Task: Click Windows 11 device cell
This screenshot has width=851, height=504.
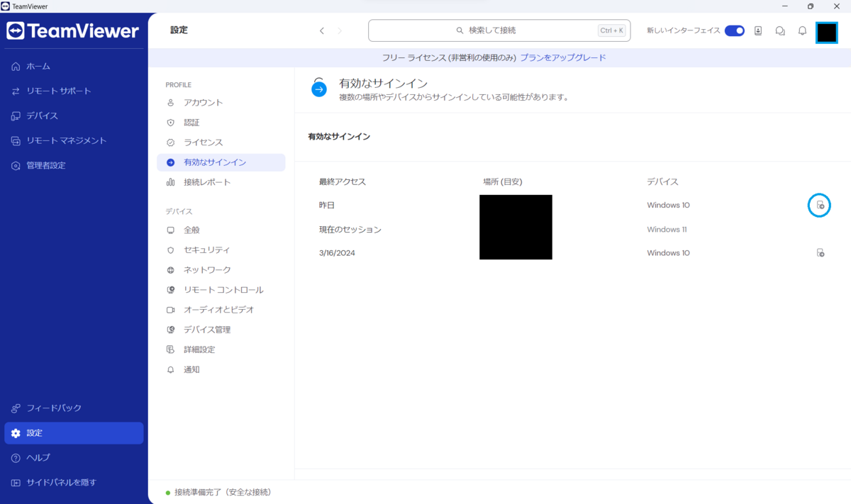Action: click(667, 230)
